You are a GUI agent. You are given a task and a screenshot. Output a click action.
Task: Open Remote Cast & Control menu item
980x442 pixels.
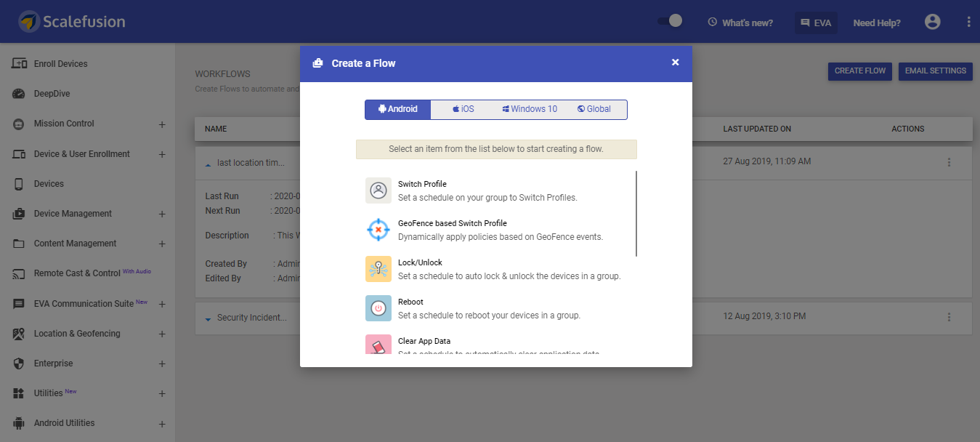coord(77,273)
